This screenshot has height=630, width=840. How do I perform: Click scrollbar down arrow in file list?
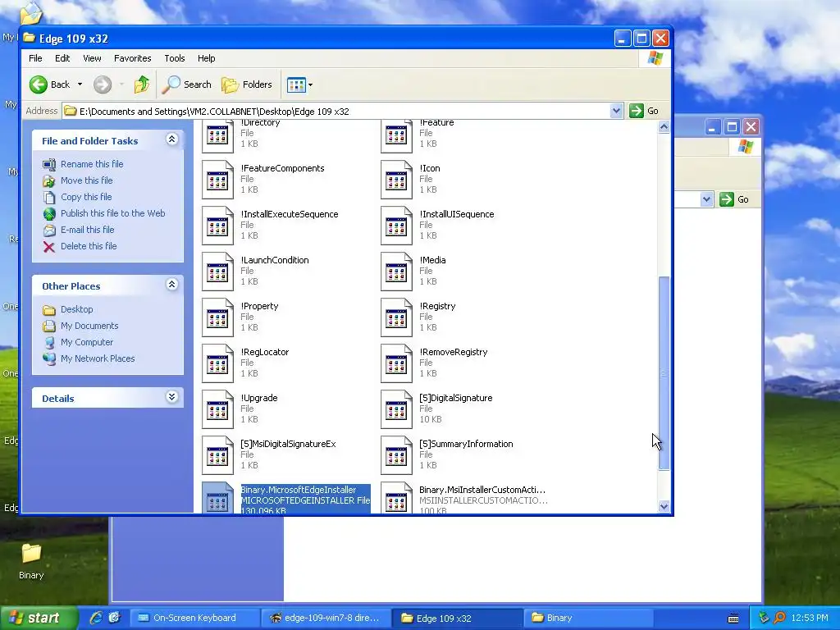click(x=664, y=506)
